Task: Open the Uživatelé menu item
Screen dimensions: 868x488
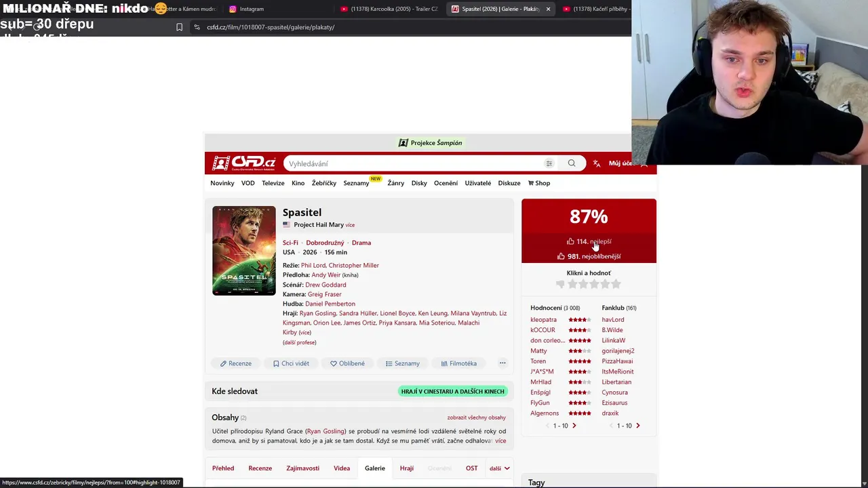Action: [478, 183]
